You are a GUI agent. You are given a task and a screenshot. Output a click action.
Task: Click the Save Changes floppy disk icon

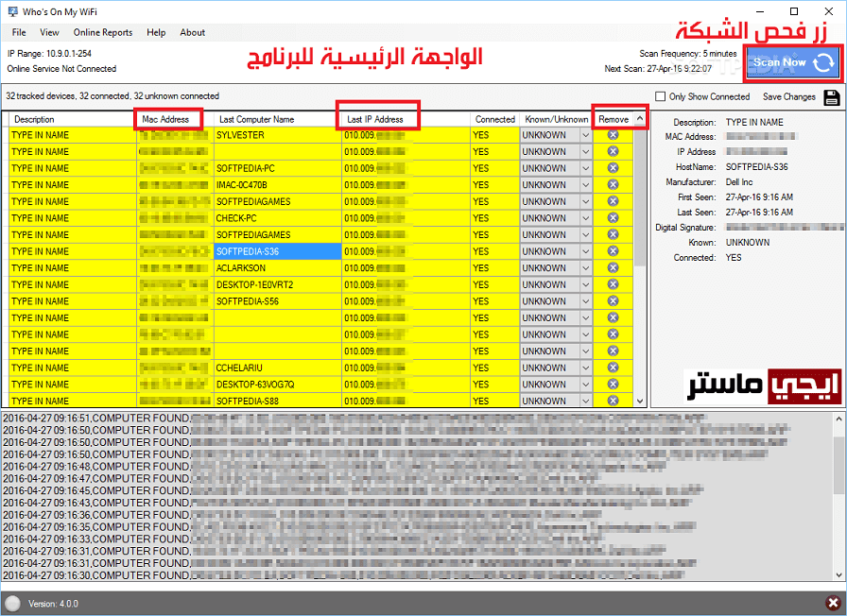[832, 97]
